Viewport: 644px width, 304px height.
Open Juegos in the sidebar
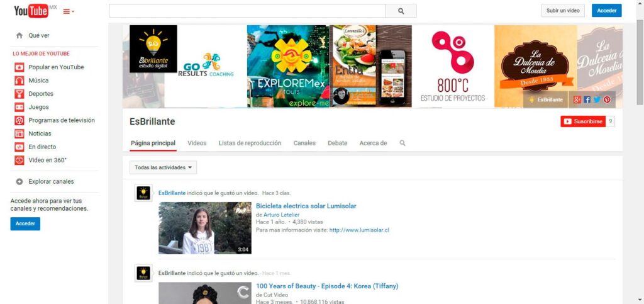pyautogui.click(x=38, y=107)
